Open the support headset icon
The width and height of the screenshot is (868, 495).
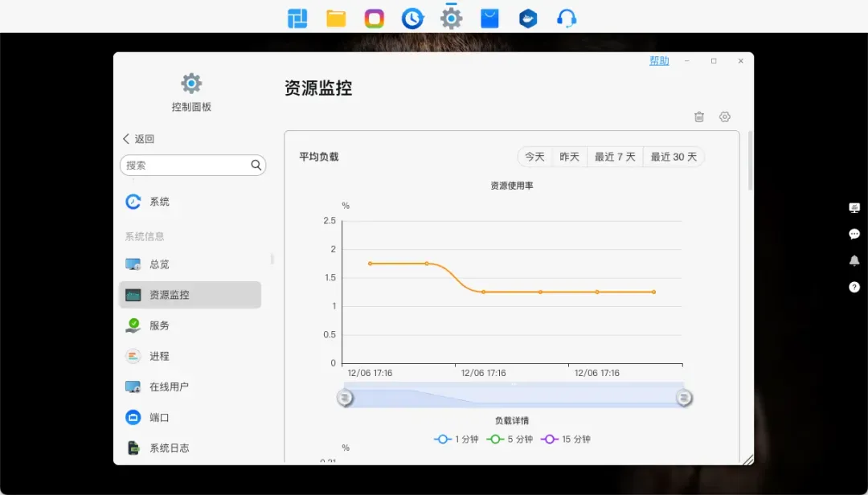567,18
